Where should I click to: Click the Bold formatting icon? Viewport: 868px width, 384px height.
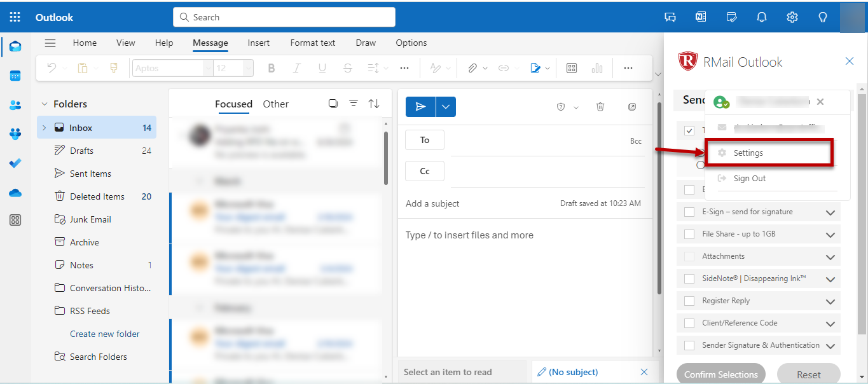pos(272,68)
